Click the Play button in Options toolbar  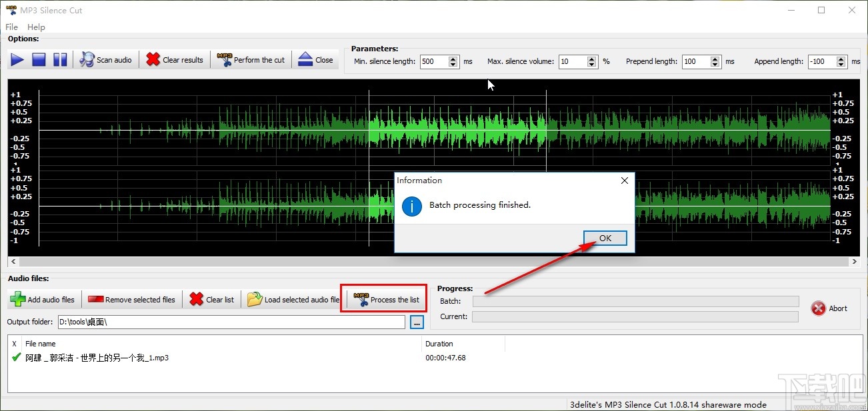17,60
